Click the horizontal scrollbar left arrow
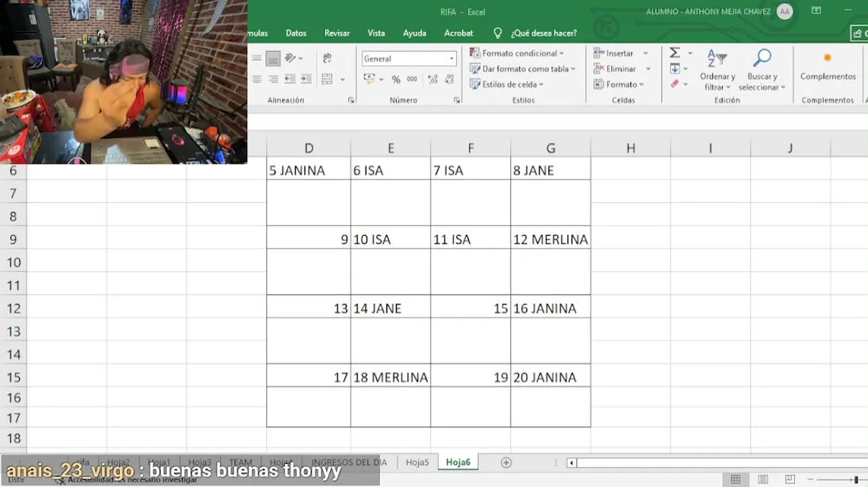Viewport: 868px width, 487px height. (571, 463)
